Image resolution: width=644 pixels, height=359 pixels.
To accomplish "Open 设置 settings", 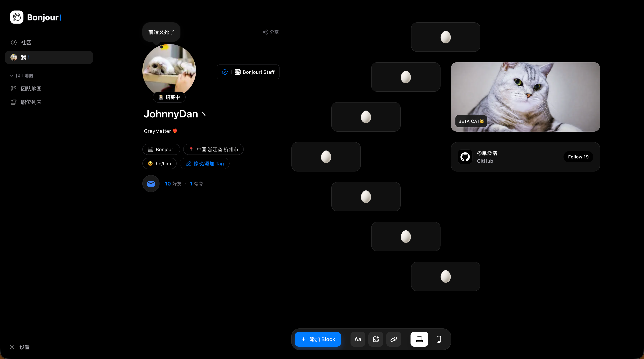I will pos(20,347).
